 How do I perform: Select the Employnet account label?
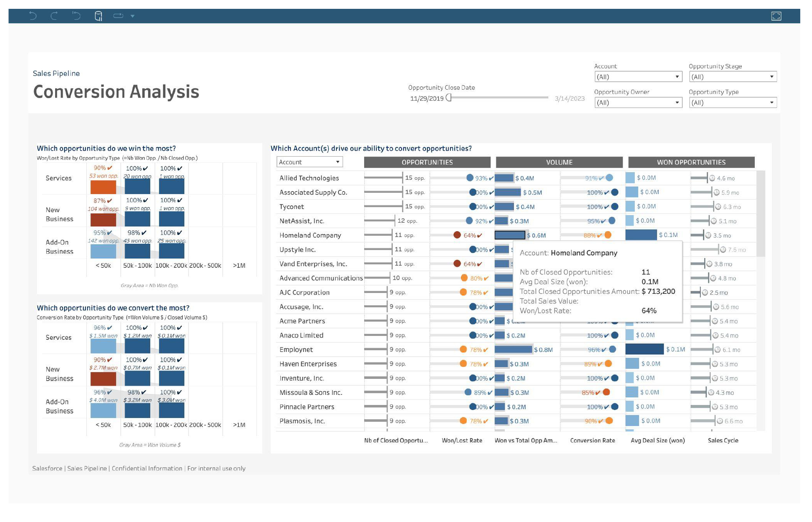click(x=296, y=349)
